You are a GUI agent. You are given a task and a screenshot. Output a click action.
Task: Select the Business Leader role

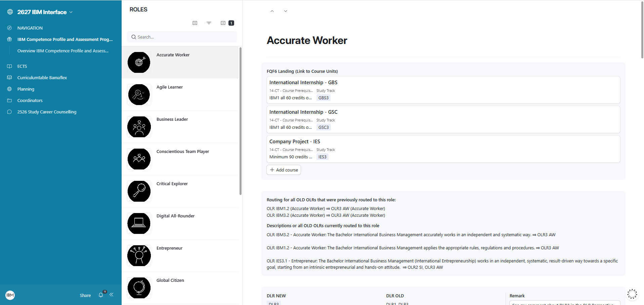click(180, 127)
